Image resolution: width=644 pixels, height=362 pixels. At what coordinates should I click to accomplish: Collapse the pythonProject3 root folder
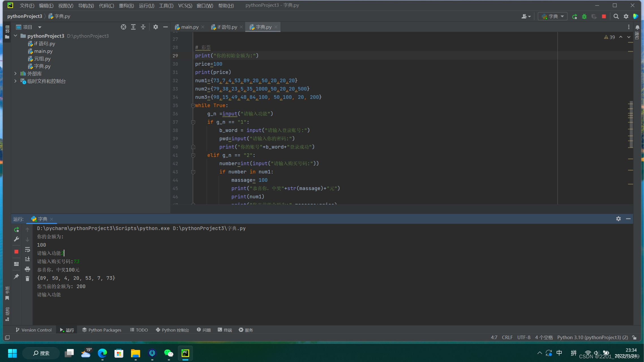[x=16, y=36]
